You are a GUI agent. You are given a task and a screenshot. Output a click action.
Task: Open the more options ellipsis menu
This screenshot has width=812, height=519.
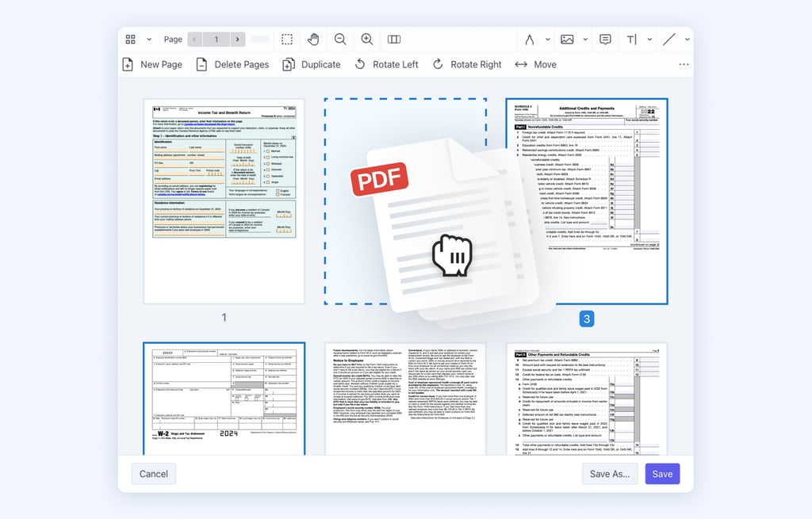pos(684,64)
